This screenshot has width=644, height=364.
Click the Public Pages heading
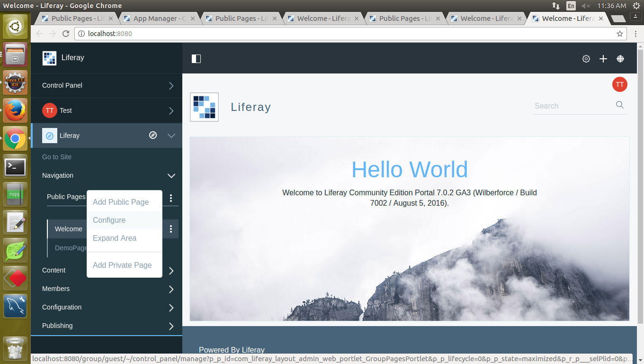pos(66,197)
